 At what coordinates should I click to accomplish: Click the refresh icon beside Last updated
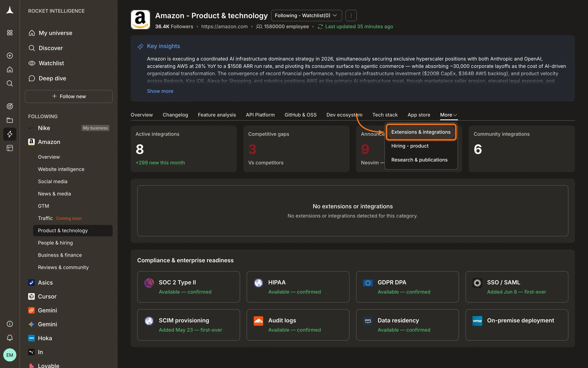tap(320, 27)
